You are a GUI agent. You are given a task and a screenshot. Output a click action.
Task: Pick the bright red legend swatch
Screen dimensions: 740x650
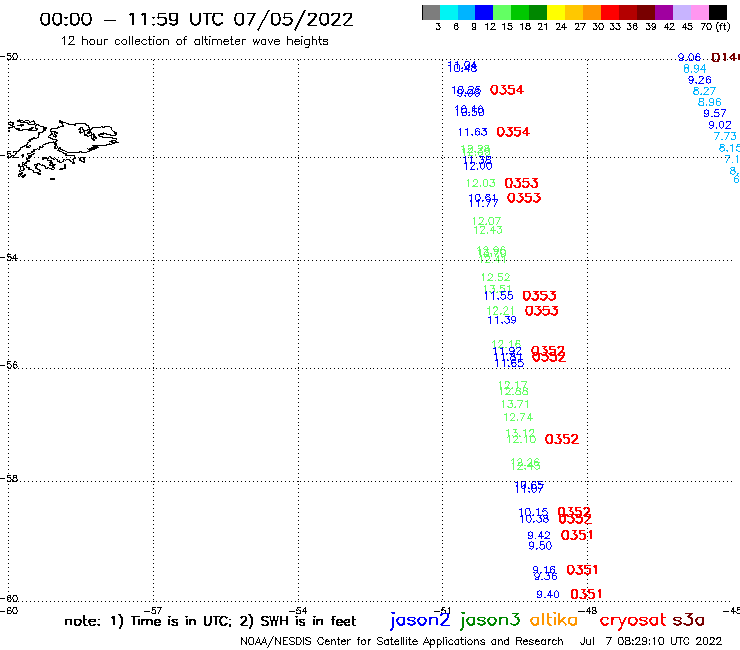click(x=610, y=12)
